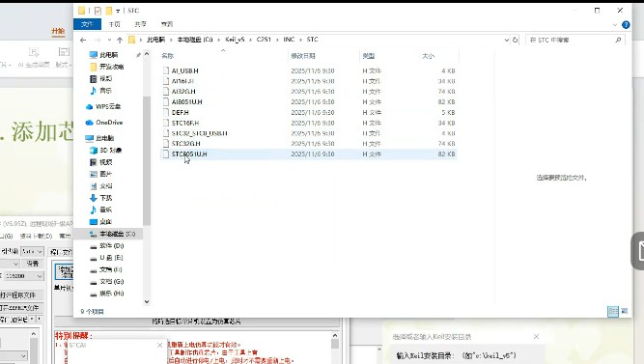Navigate to 本地磁盘 (C:) in breadcrumb
This screenshot has height=364, width=644.
[195, 40]
